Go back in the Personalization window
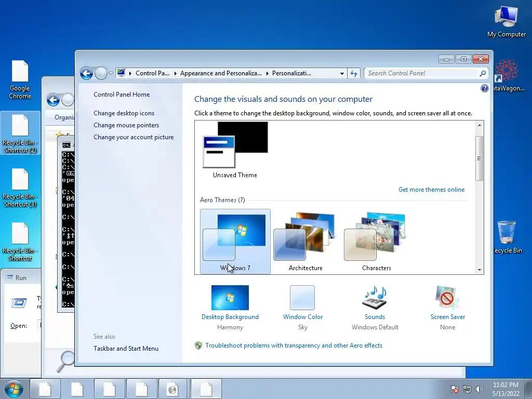This screenshot has height=399, width=532. click(x=87, y=73)
